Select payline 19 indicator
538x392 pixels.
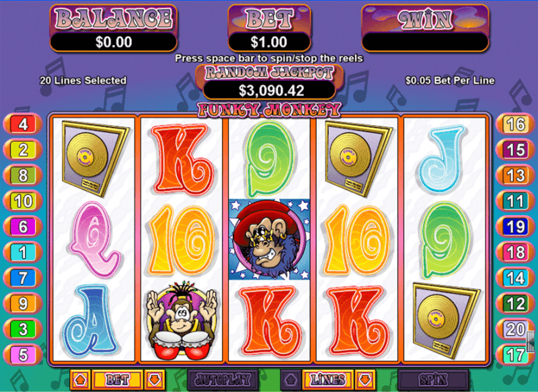click(515, 227)
